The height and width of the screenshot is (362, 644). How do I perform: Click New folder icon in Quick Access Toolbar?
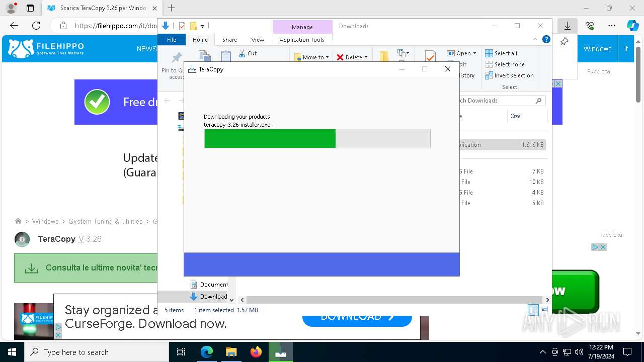click(x=193, y=26)
